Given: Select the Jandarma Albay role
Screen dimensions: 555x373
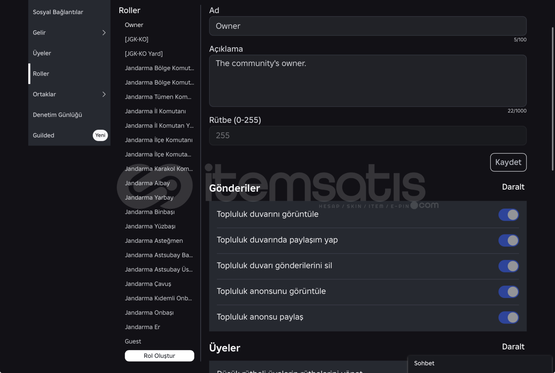Looking at the screenshot, I should (x=147, y=183).
